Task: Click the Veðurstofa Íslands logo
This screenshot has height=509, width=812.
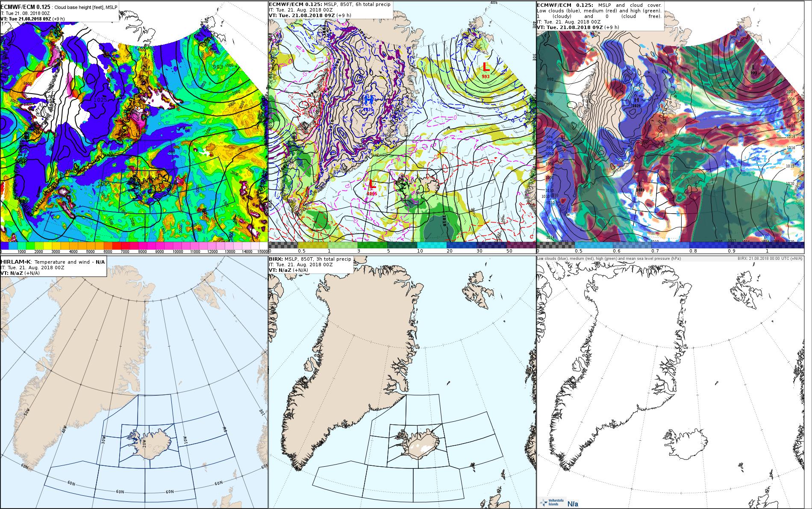Action: pos(551,503)
